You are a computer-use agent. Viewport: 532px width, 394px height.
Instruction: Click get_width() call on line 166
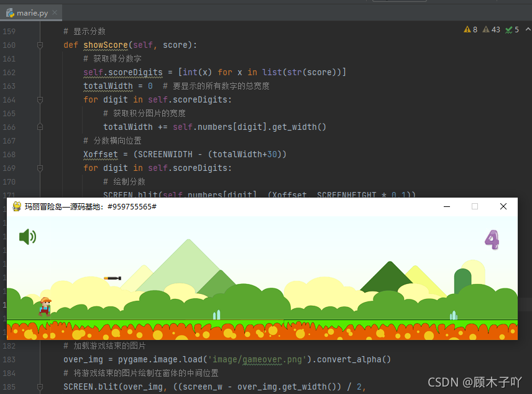[x=299, y=127]
